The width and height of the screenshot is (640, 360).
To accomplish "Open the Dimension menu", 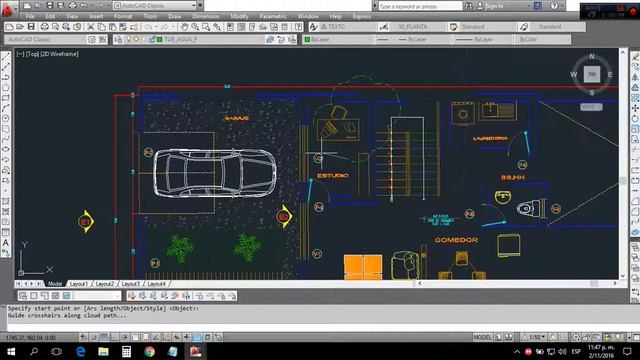I will 206,16.
